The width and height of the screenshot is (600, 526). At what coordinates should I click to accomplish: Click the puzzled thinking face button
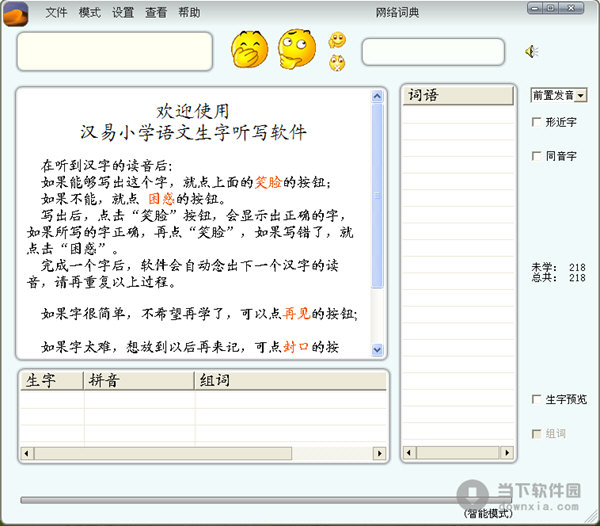[x=296, y=48]
